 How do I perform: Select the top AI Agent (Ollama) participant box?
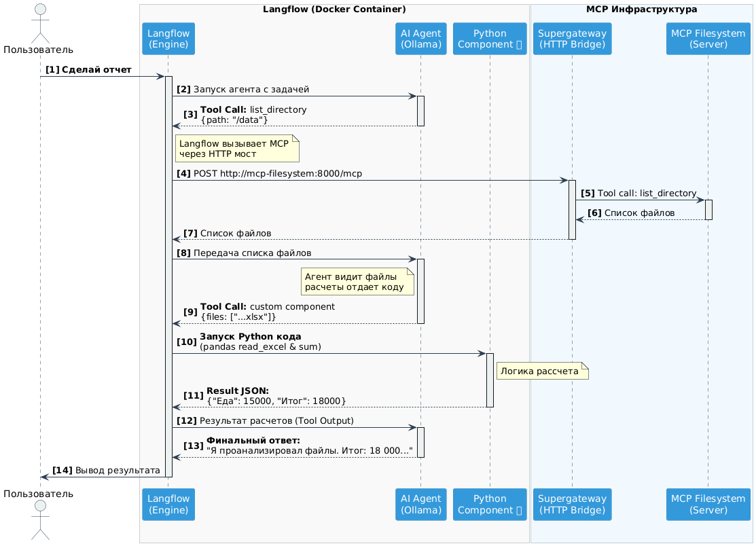(x=420, y=38)
